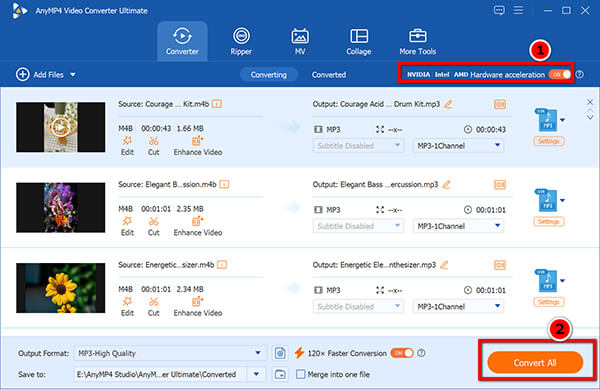Open the Ripper tab

(x=241, y=41)
